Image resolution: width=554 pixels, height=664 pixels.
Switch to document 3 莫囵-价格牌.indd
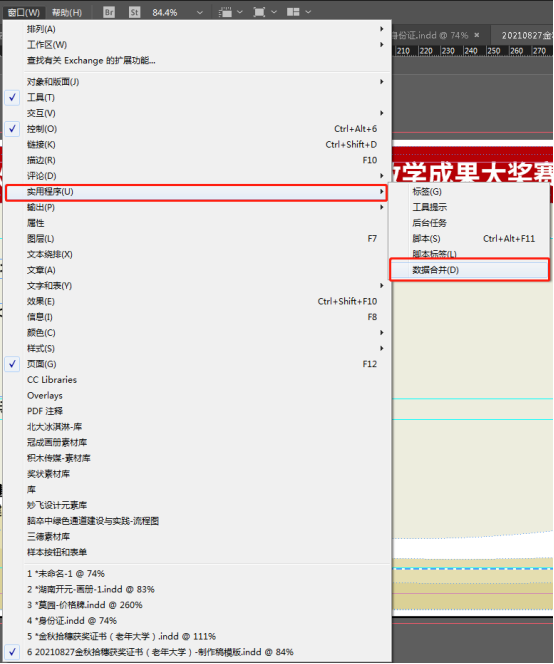(197, 605)
